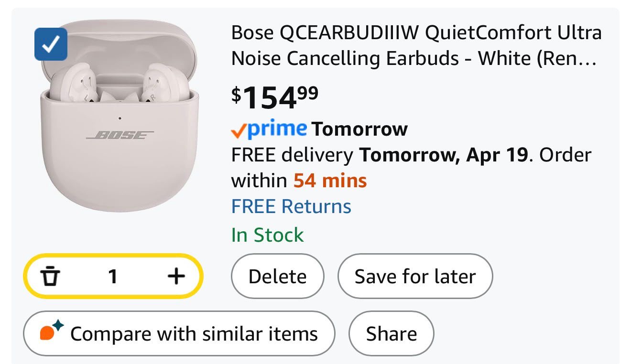Increase quantity with the plus icon
The height and width of the screenshot is (364, 631).
pos(176,276)
